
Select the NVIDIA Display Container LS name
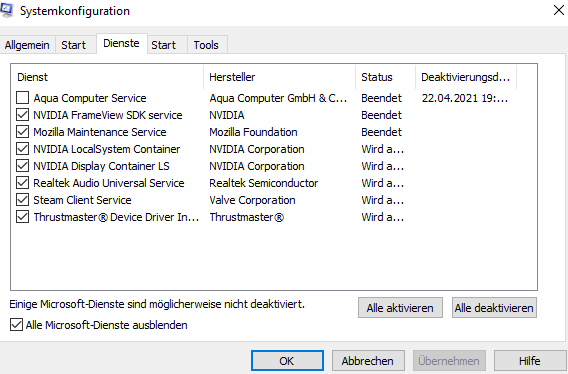(101, 166)
